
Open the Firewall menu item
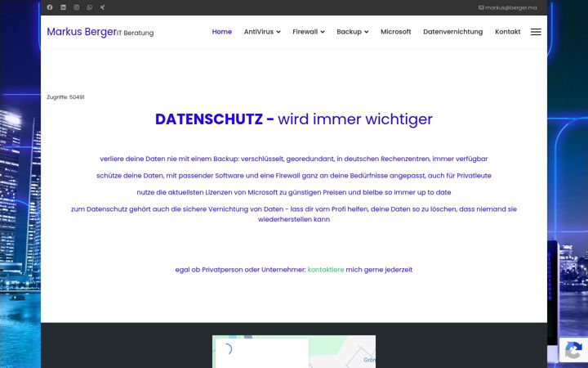(x=305, y=32)
